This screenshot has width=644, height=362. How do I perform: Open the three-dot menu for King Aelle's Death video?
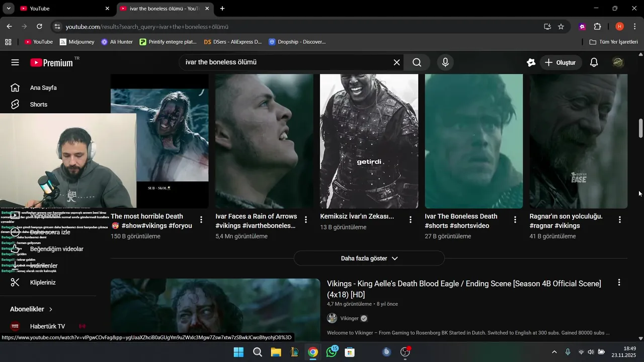click(x=619, y=283)
